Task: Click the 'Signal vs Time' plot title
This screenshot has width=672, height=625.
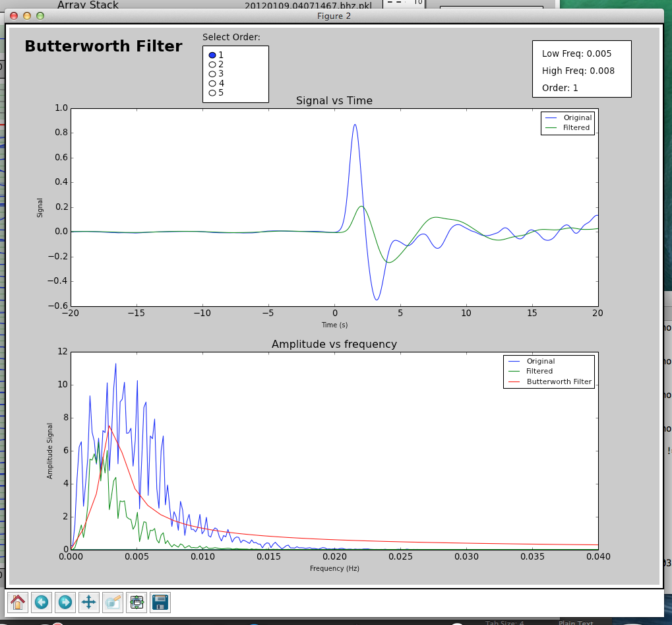Action: 334,100
